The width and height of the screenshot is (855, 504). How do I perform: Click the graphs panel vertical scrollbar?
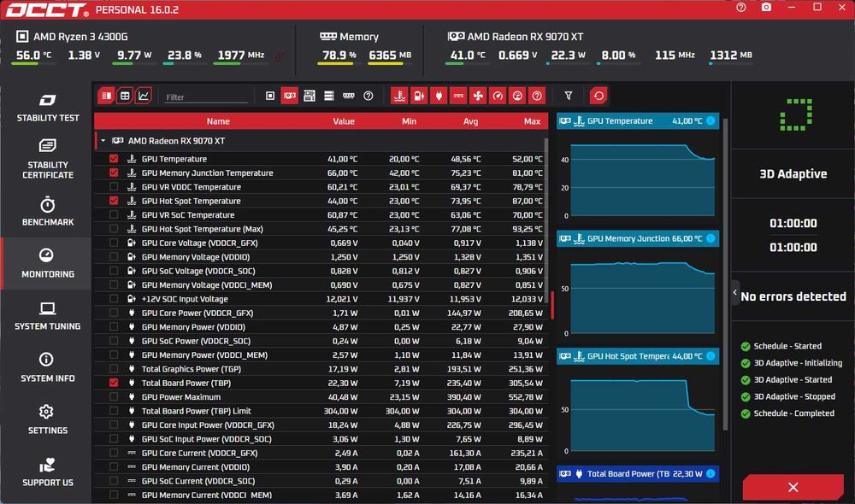tap(725, 275)
